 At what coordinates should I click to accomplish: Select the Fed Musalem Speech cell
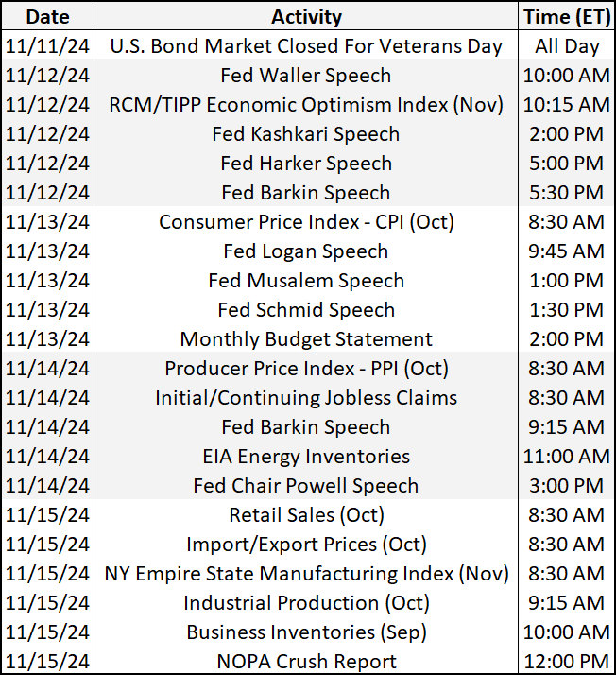click(x=306, y=281)
